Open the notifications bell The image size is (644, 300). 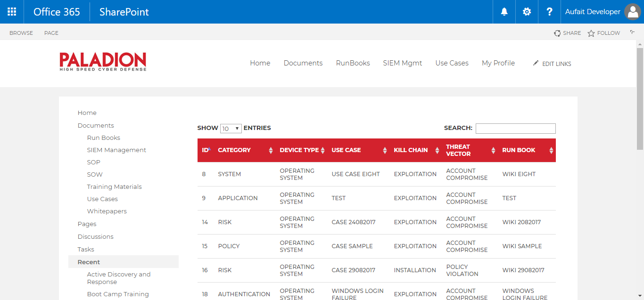tap(504, 11)
